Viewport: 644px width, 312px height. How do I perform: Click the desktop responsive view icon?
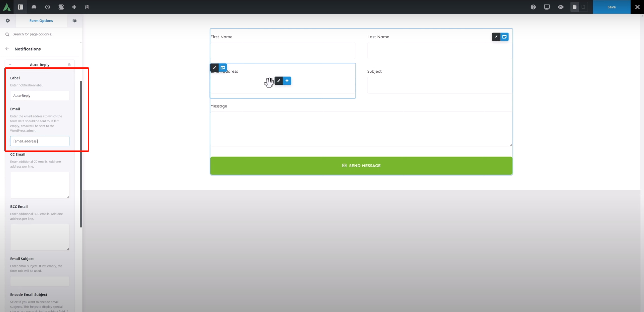tap(547, 7)
